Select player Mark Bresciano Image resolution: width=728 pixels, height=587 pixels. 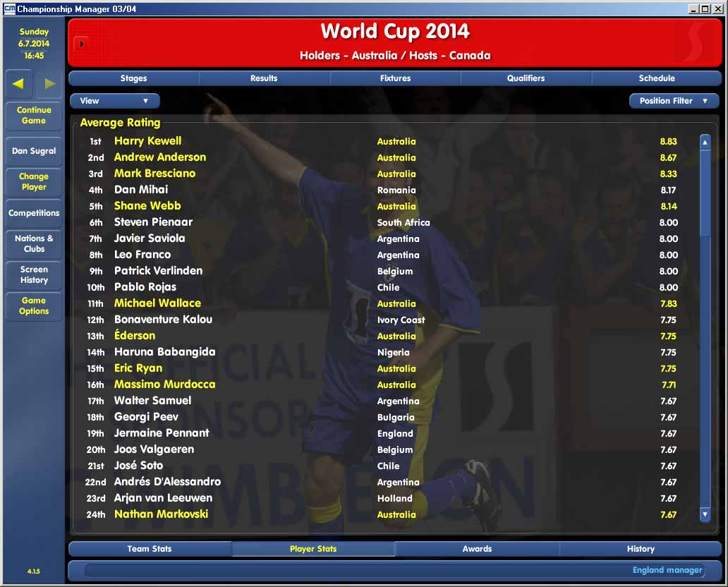(154, 174)
